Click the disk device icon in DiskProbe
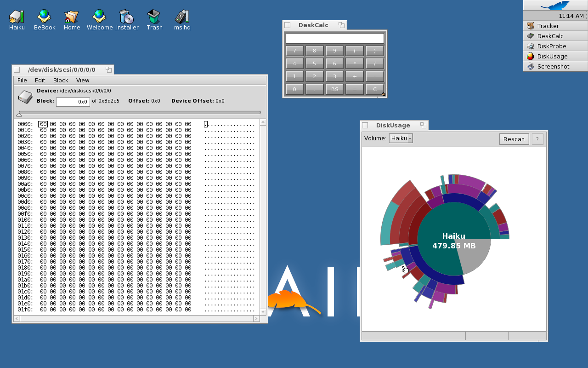This screenshot has width=588, height=368. coord(25,97)
